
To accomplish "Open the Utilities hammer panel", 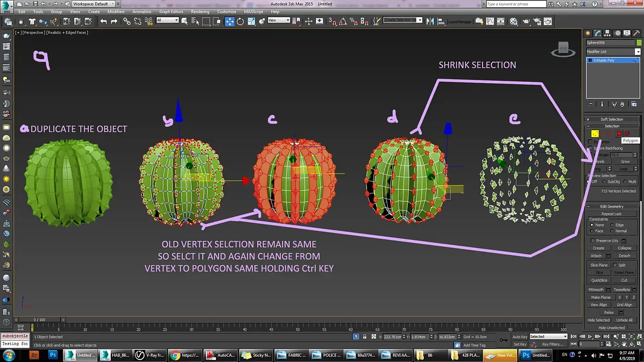I will point(637,33).
